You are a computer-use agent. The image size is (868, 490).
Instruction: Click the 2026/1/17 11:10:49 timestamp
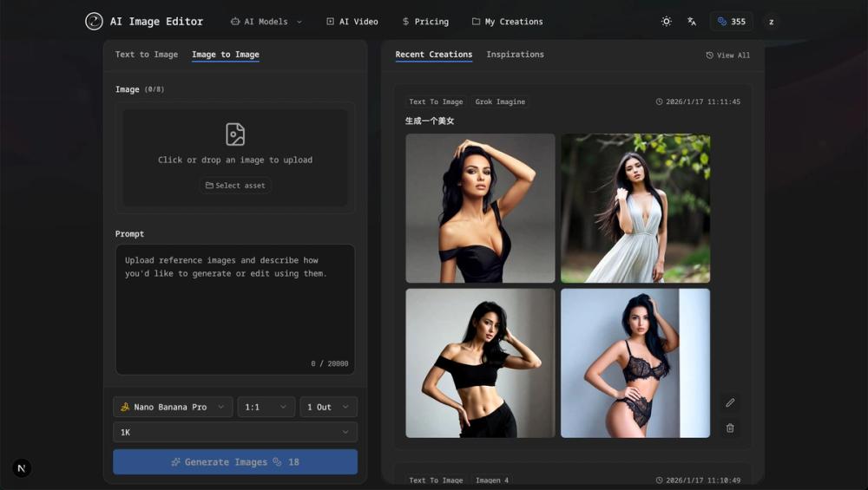tap(698, 480)
